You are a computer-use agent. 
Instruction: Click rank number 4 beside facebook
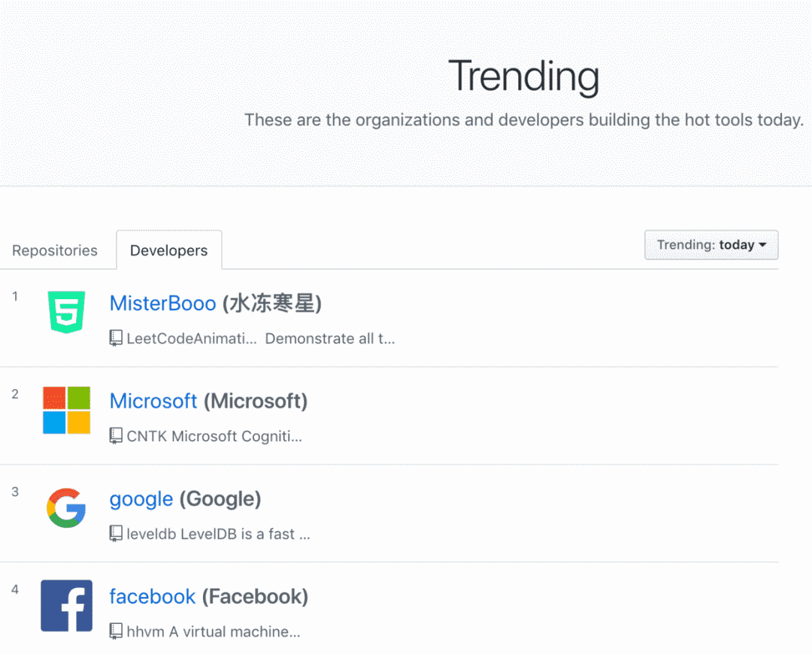pyautogui.click(x=15, y=589)
